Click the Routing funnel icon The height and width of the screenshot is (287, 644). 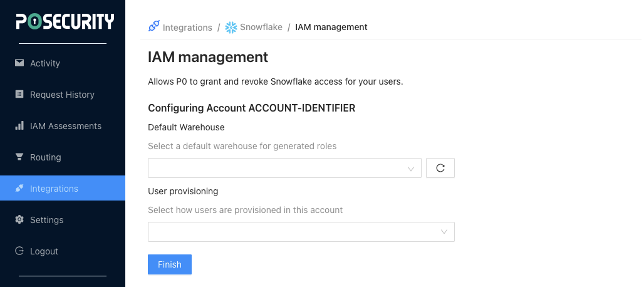pos(19,157)
